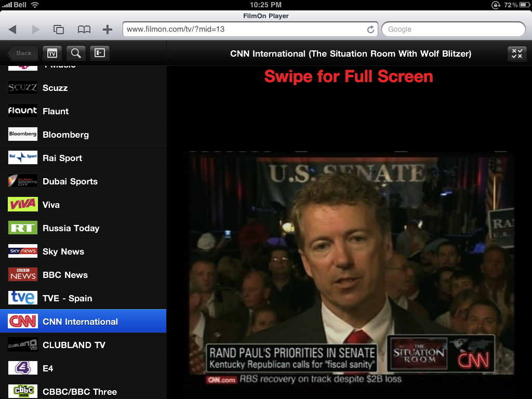This screenshot has height=399, width=532.
Task: Click the Bloomberg logo thumbnail
Action: coord(23,135)
